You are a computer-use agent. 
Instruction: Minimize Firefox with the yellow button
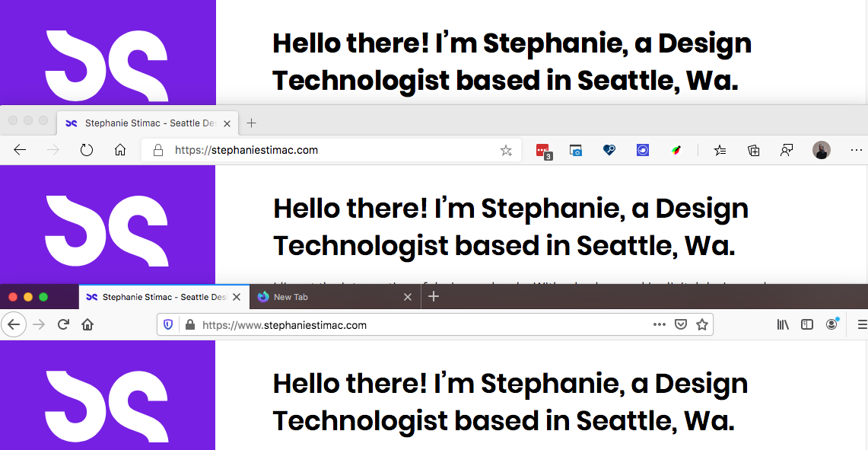click(28, 297)
